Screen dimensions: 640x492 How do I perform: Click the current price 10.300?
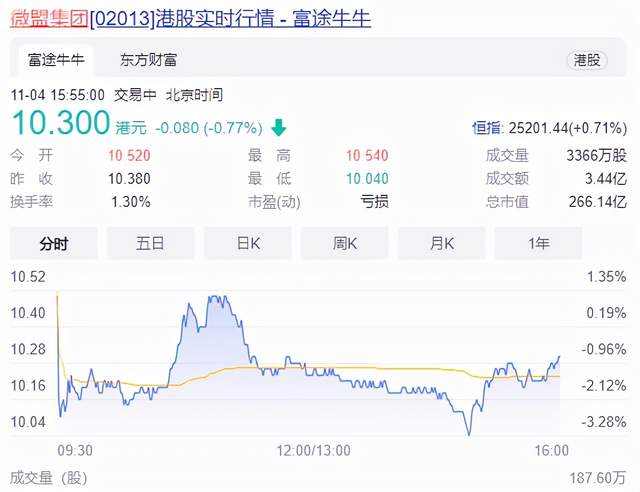coord(61,122)
